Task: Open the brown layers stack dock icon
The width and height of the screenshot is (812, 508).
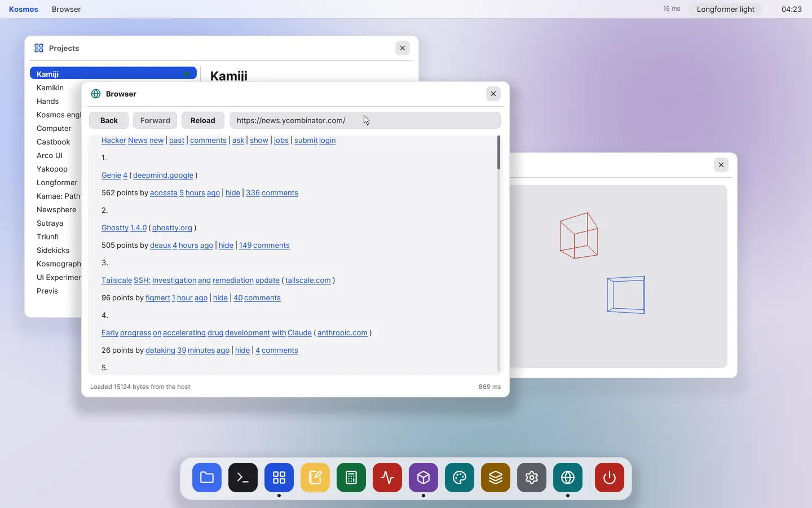Action: click(496, 478)
